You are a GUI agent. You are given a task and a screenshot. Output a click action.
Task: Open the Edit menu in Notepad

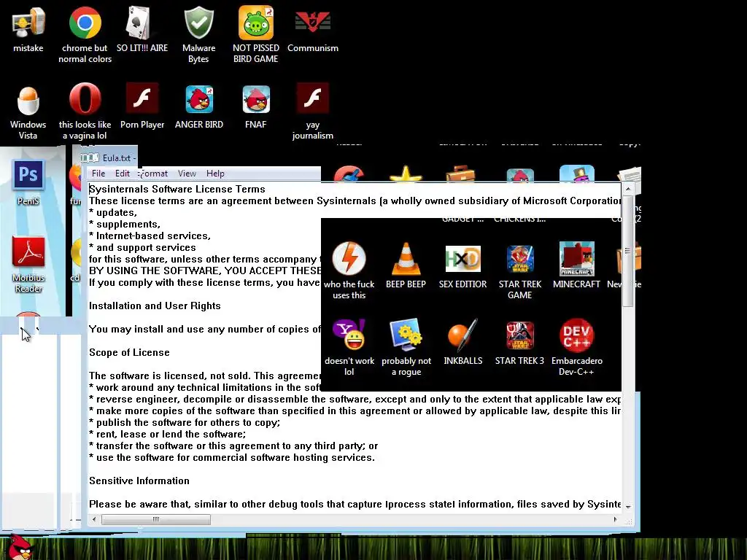coord(123,174)
